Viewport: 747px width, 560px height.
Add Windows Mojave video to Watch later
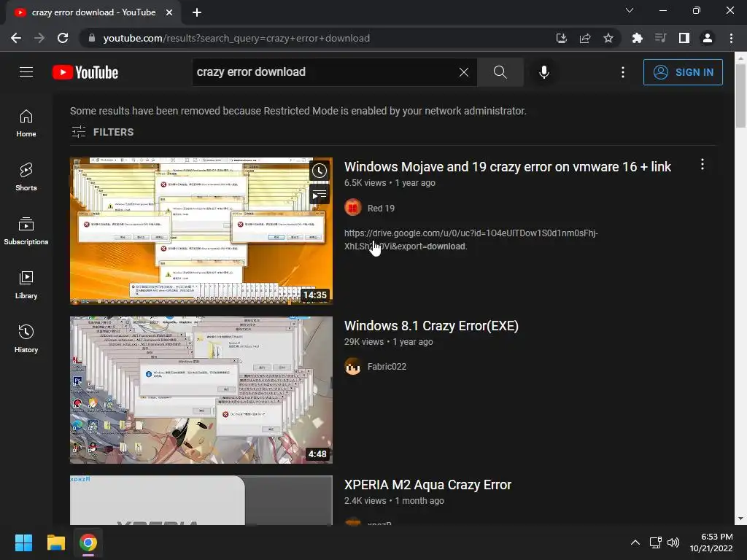pyautogui.click(x=320, y=171)
